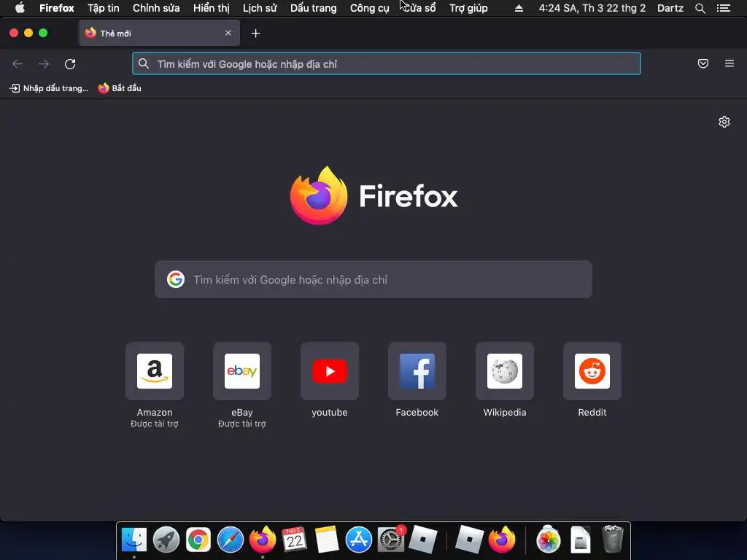
Task: Open the Dartz user menu
Action: click(x=670, y=8)
